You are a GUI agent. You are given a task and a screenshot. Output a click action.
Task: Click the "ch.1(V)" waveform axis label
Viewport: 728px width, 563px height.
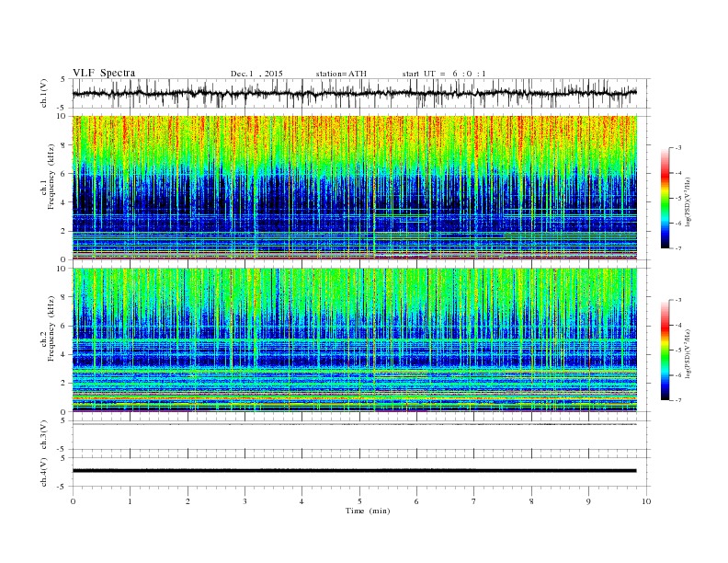44,93
